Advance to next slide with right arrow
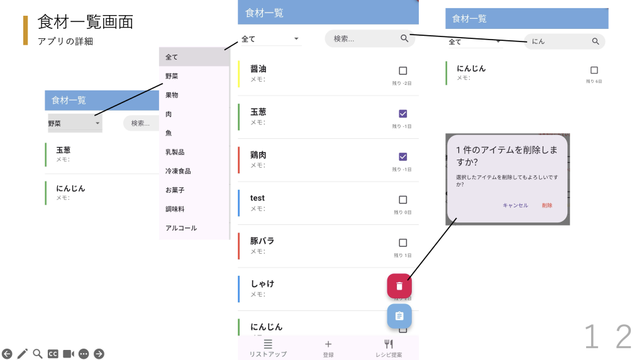 point(99,354)
